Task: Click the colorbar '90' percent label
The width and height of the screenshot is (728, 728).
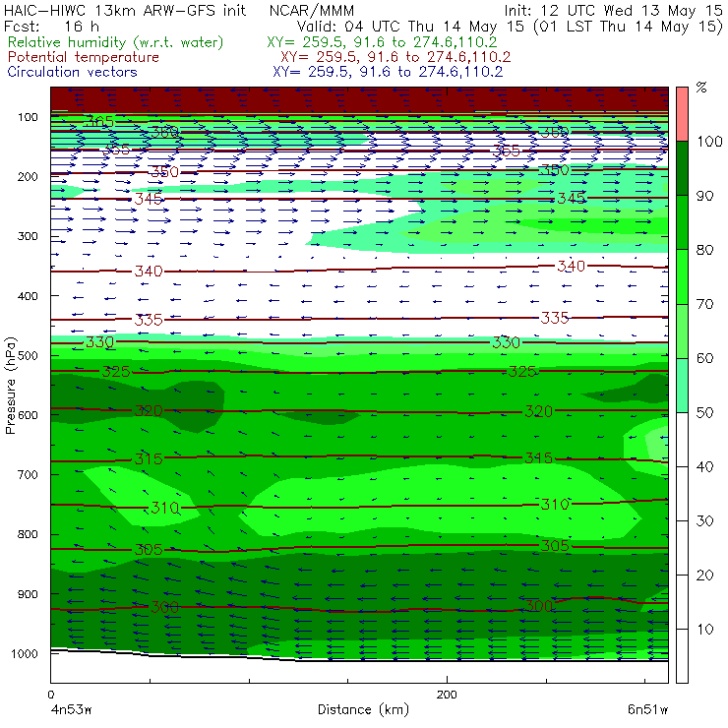Action: 704,196
